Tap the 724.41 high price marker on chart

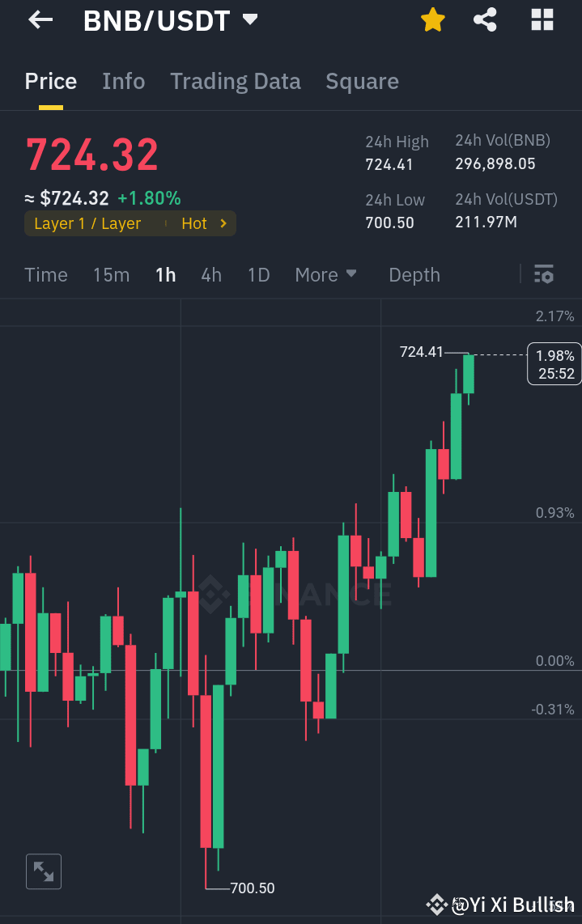tap(421, 352)
